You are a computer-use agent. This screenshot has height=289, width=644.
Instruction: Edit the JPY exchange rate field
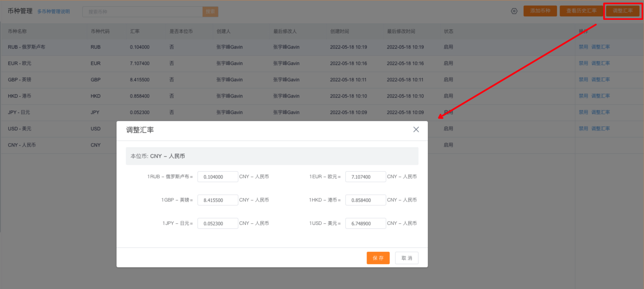[x=218, y=223]
